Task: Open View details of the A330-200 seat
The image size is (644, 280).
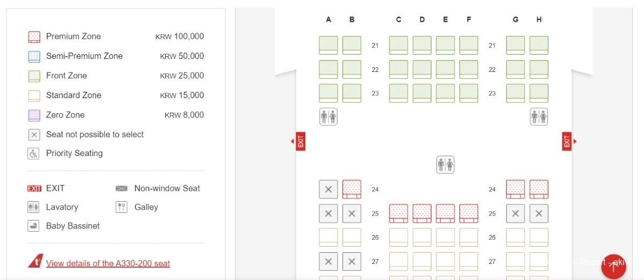Action: pyautogui.click(x=108, y=263)
